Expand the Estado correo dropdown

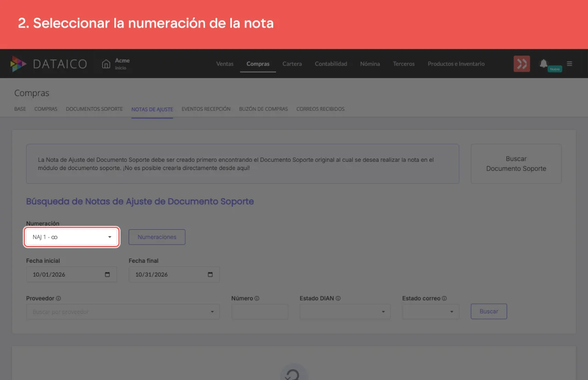[430, 312]
